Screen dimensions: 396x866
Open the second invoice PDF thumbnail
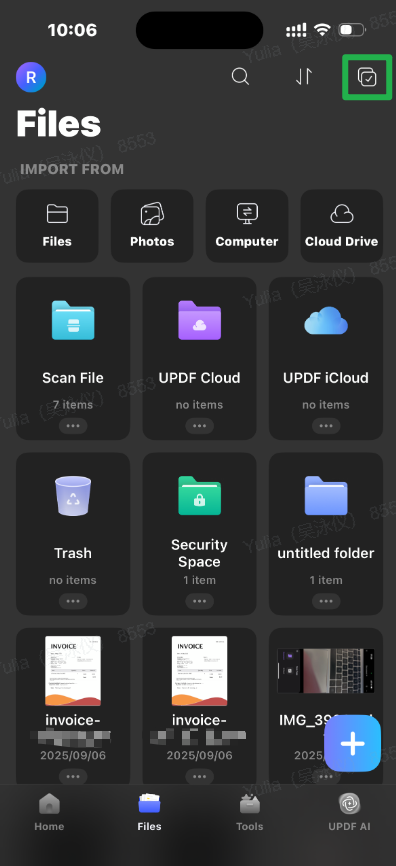point(199,670)
